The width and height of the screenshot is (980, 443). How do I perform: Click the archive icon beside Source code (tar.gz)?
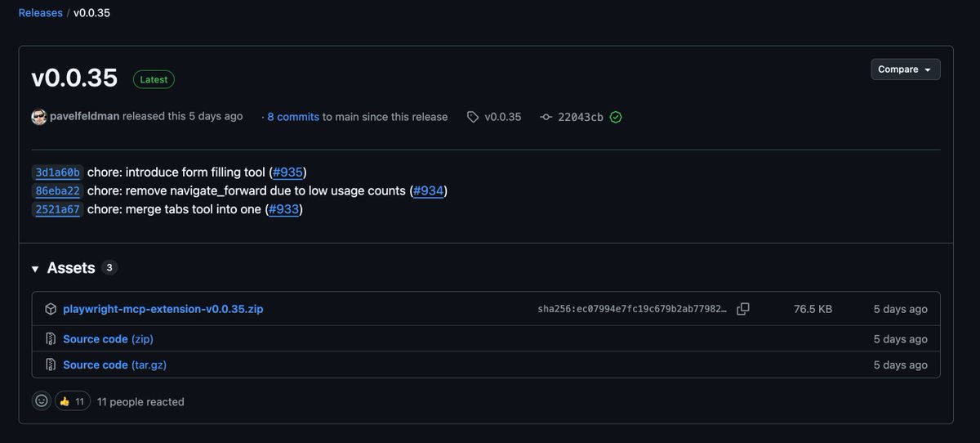pos(51,365)
